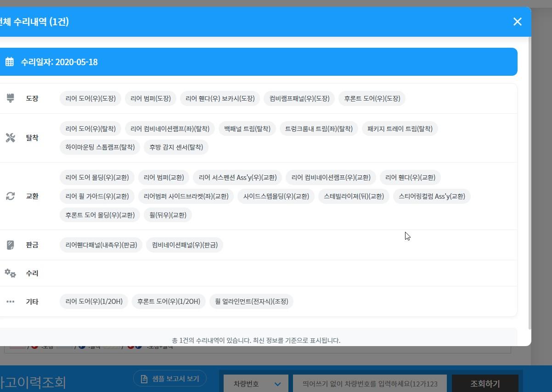Click the 판금 panel icon
This screenshot has width=552, height=392.
[11, 245]
